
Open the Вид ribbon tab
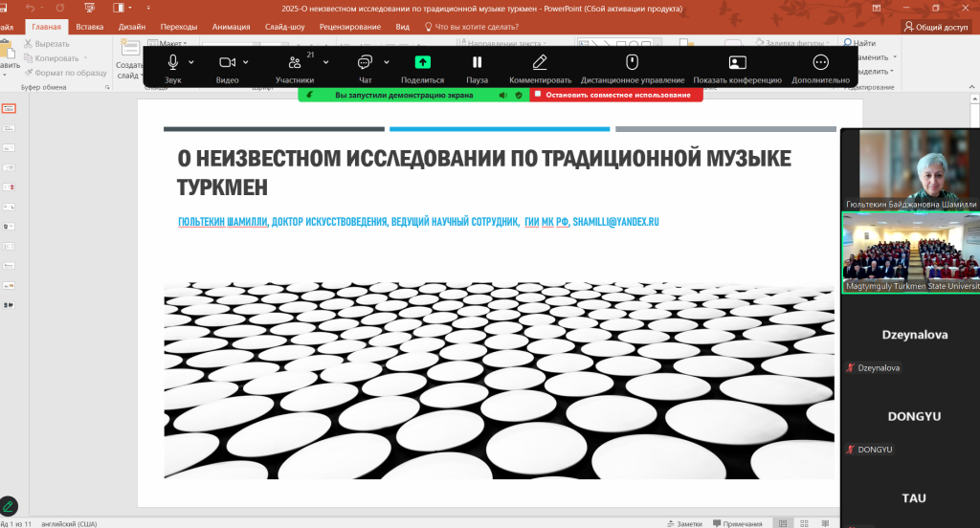point(403,27)
